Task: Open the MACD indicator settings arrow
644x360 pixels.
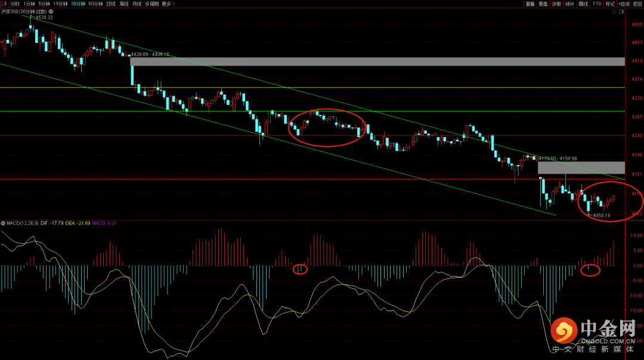Action: [3, 224]
